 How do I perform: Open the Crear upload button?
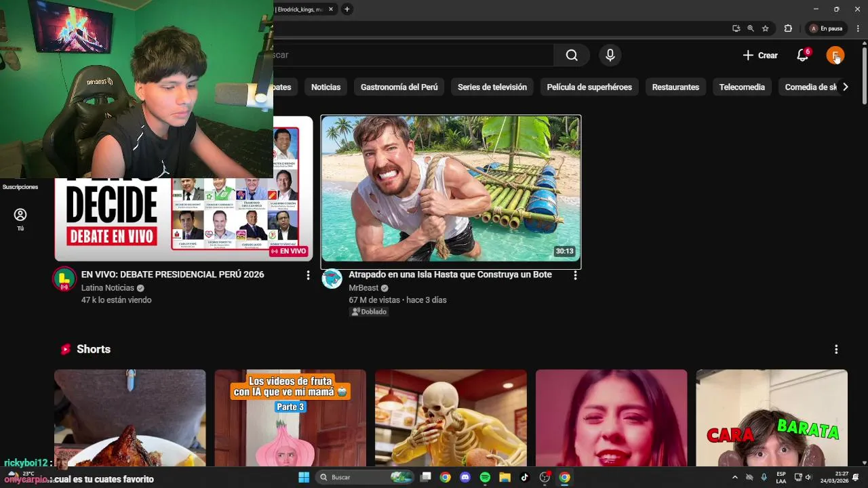(760, 56)
